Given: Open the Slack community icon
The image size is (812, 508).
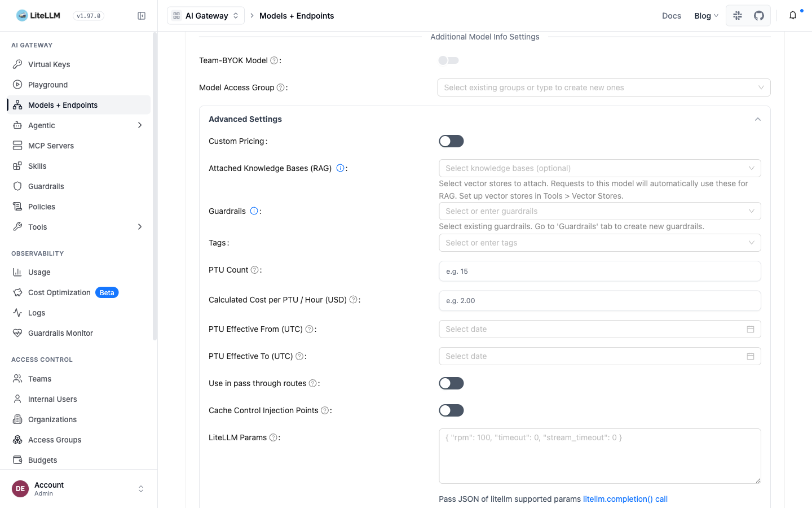Looking at the screenshot, I should tap(738, 16).
